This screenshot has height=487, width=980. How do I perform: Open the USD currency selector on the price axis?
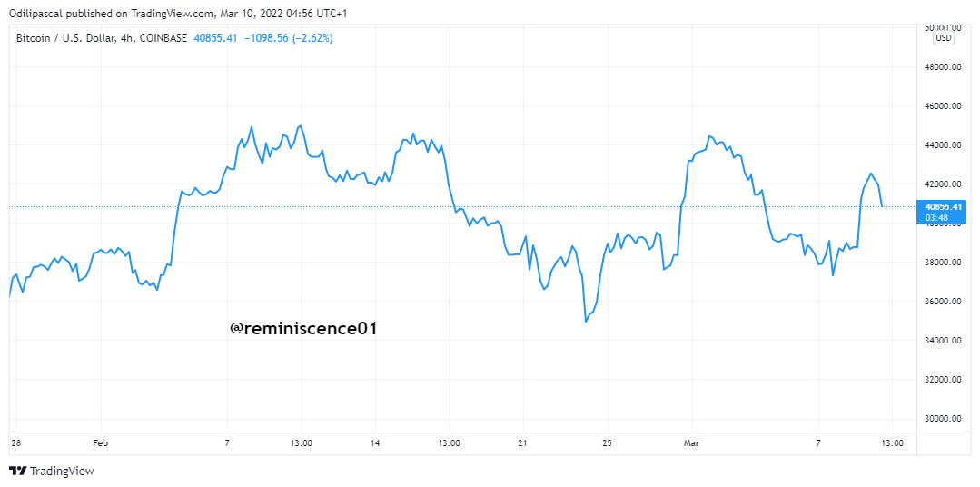tap(944, 38)
